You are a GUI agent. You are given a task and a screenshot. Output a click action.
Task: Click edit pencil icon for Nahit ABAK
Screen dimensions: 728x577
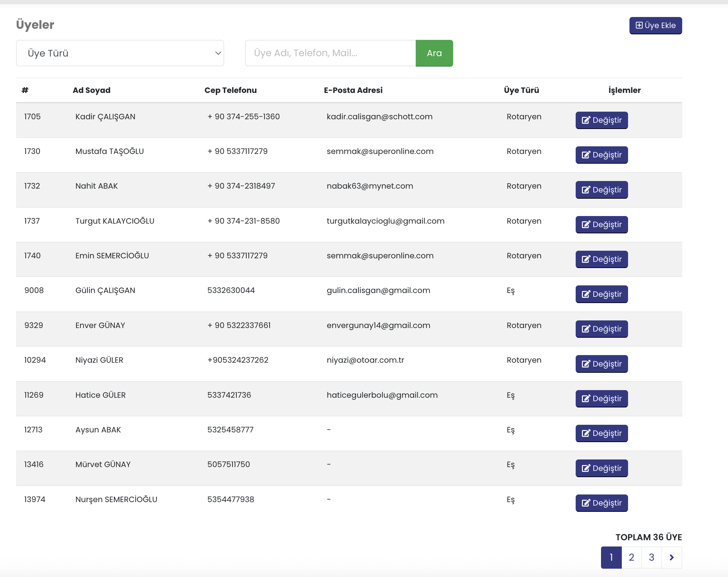tap(586, 190)
